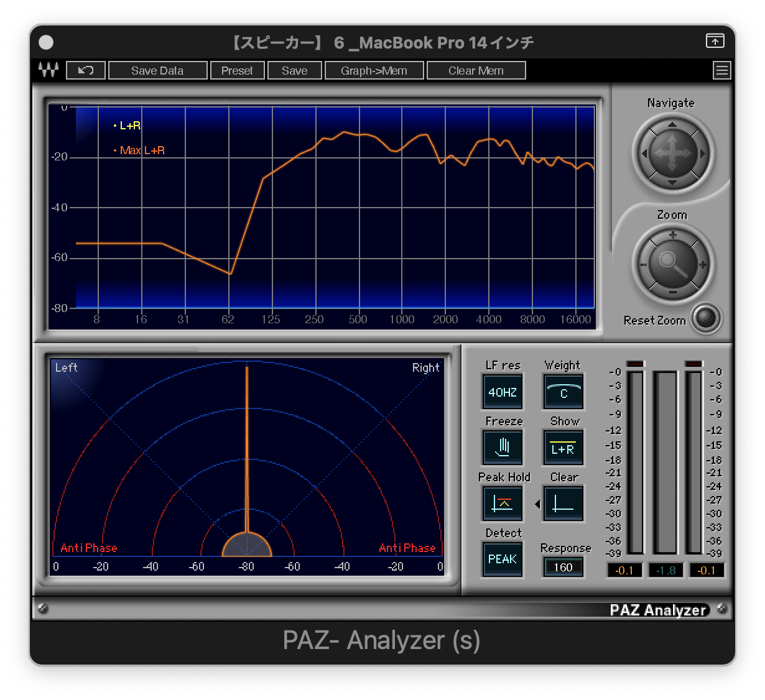Click the magnifier in Zoom dial
Image resolution: width=765 pixels, height=700 pixels.
click(x=672, y=264)
